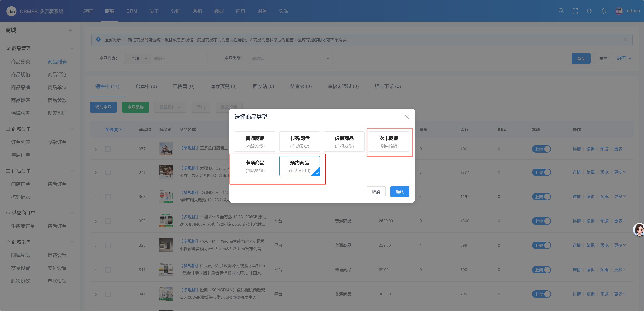Select 卡项商品 product type

[x=255, y=166]
